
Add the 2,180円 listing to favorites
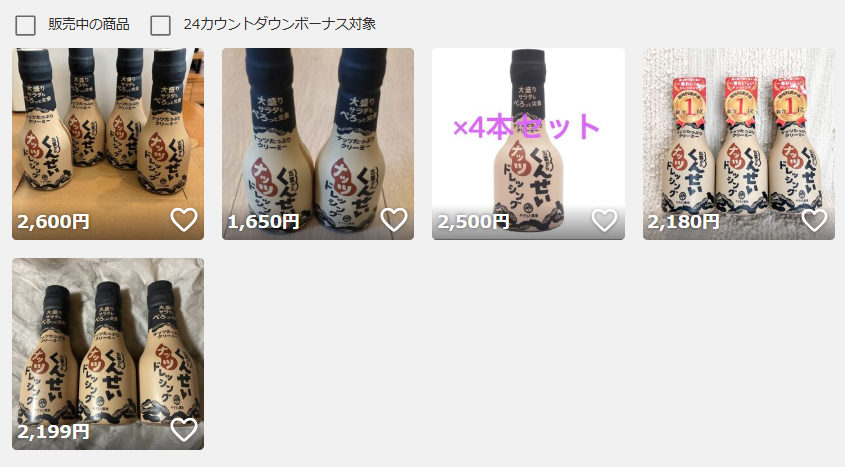814,220
